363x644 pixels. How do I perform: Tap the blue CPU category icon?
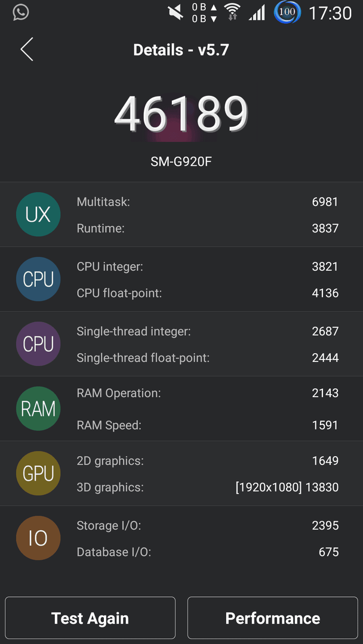tap(38, 279)
